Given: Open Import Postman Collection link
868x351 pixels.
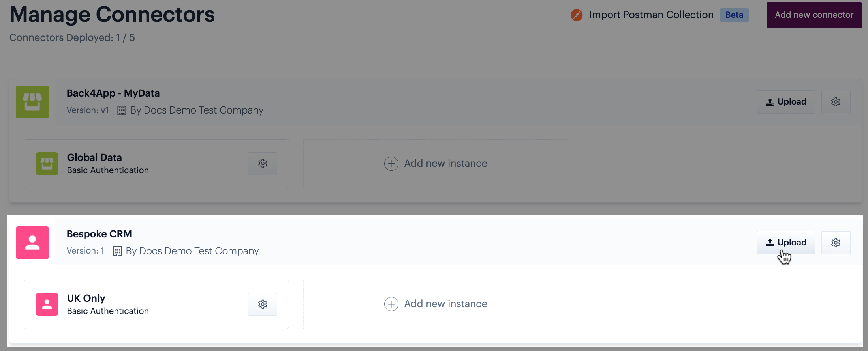Looking at the screenshot, I should point(651,15).
